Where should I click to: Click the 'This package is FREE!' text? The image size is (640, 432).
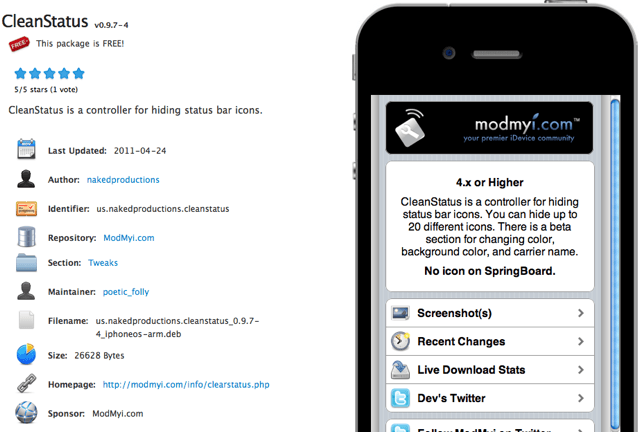click(80, 43)
